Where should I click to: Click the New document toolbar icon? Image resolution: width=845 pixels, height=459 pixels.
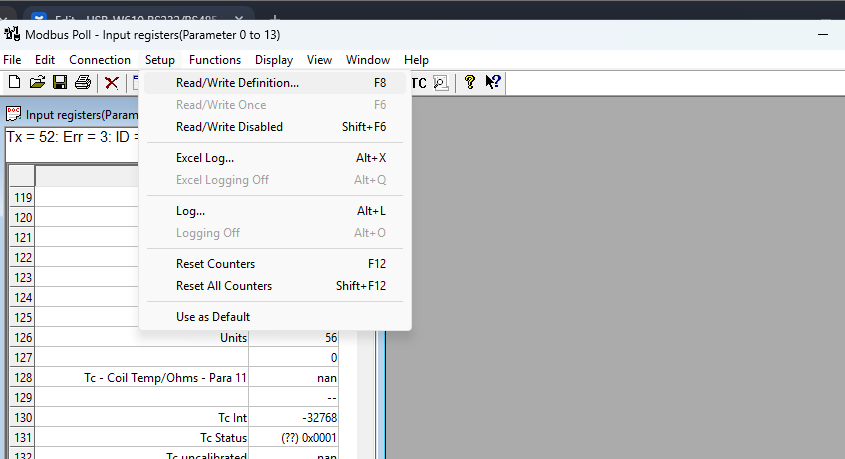click(x=15, y=82)
